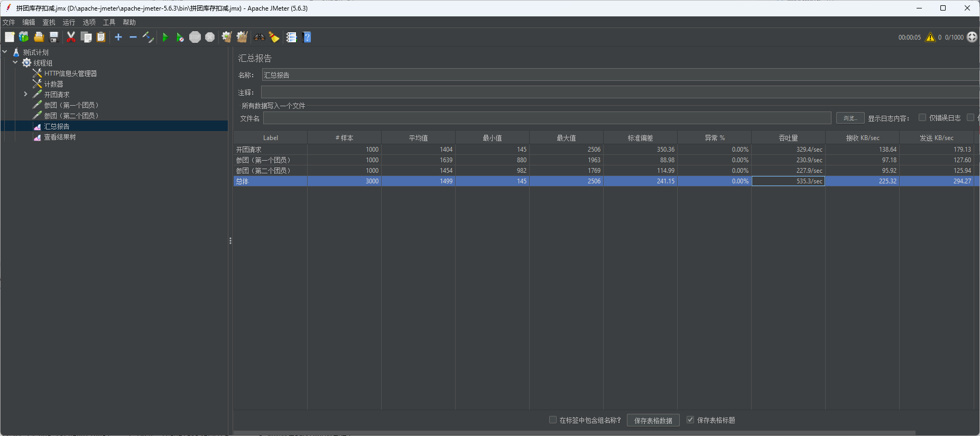The width and height of the screenshot is (980, 436).
Task: Open the 运行 menu
Action: point(69,22)
